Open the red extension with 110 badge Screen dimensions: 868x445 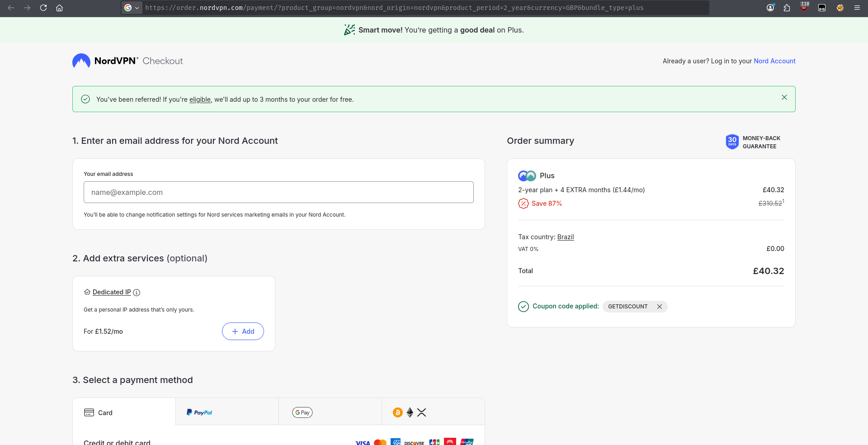[x=804, y=7]
